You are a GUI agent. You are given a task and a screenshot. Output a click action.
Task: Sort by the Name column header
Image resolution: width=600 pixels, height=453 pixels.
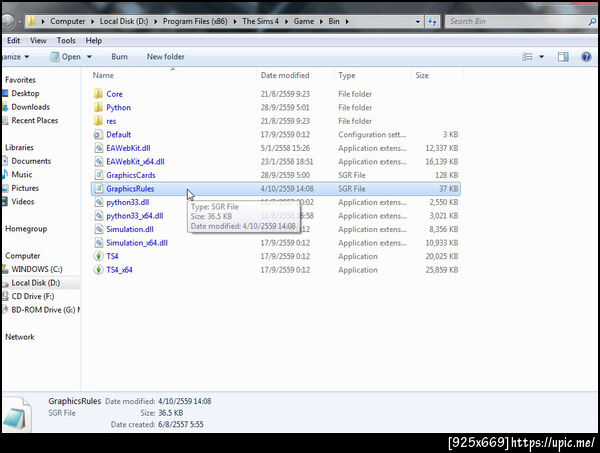103,75
